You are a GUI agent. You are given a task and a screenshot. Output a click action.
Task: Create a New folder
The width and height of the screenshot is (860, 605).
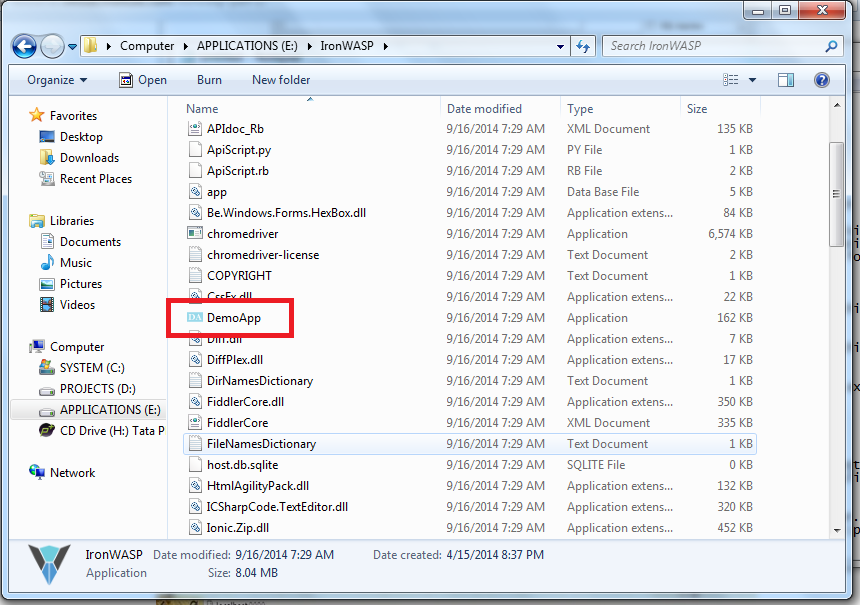point(280,79)
